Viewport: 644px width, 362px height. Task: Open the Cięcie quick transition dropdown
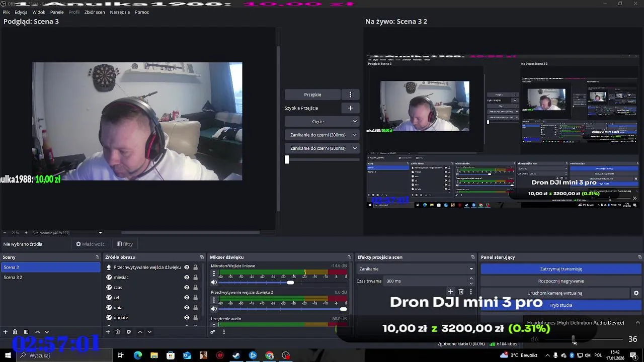click(321, 122)
